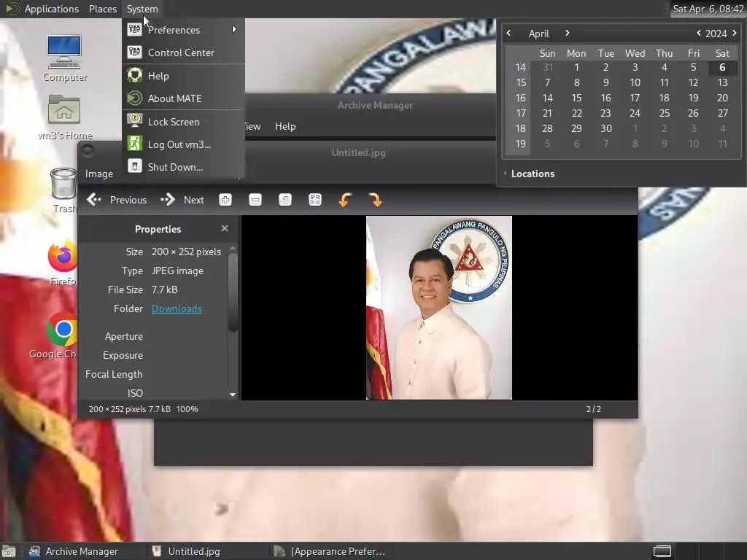The width and height of the screenshot is (747, 560).
Task: Click the Image viewer window menu button
Action: click(88, 151)
